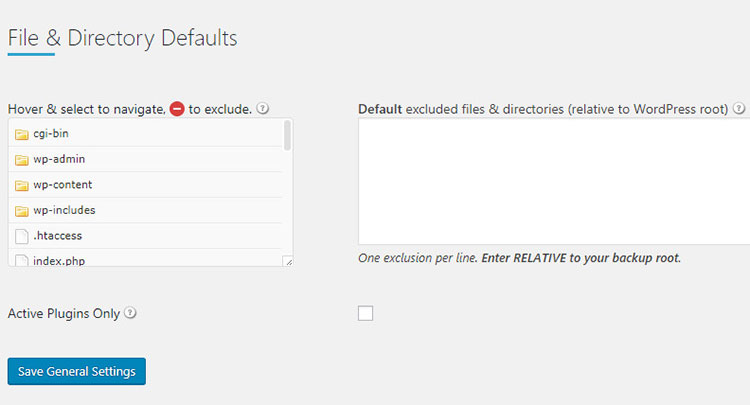Click the wp-admin folder icon
Screen dimensions: 750x405
pyautogui.click(x=22, y=160)
